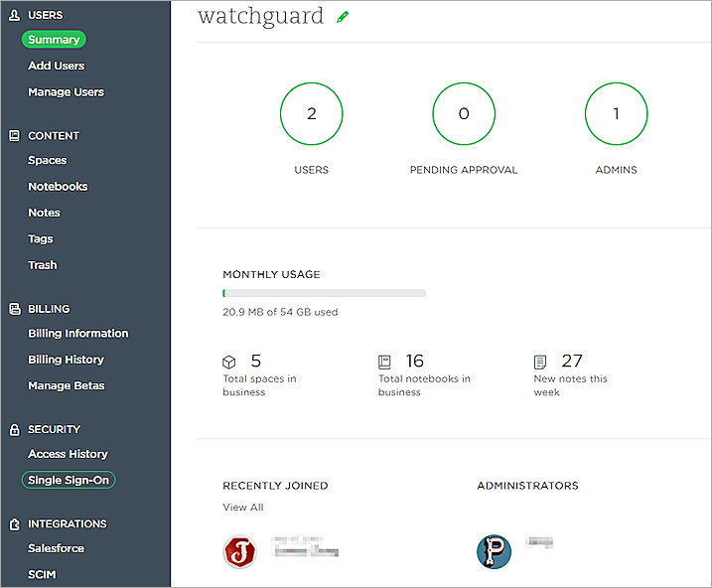This screenshot has width=712, height=588.
Task: Open Billing Information
Action: click(78, 334)
